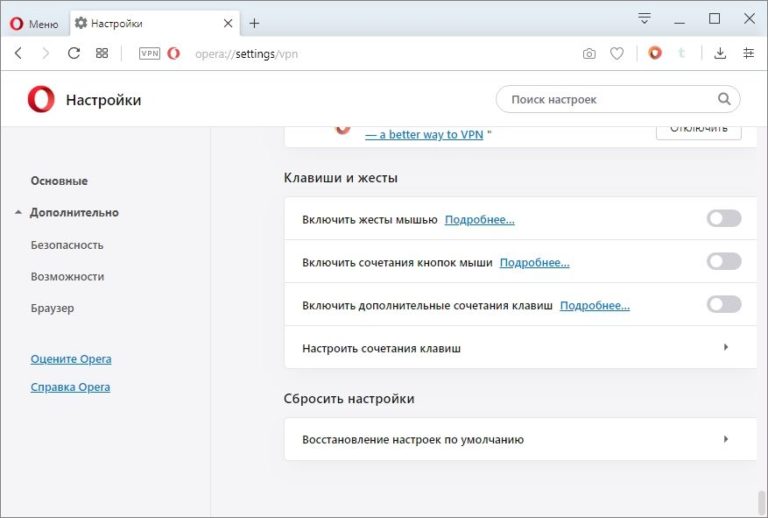This screenshot has width=768, height=518.
Task: Open the Справка Opera link
Action: coord(70,387)
